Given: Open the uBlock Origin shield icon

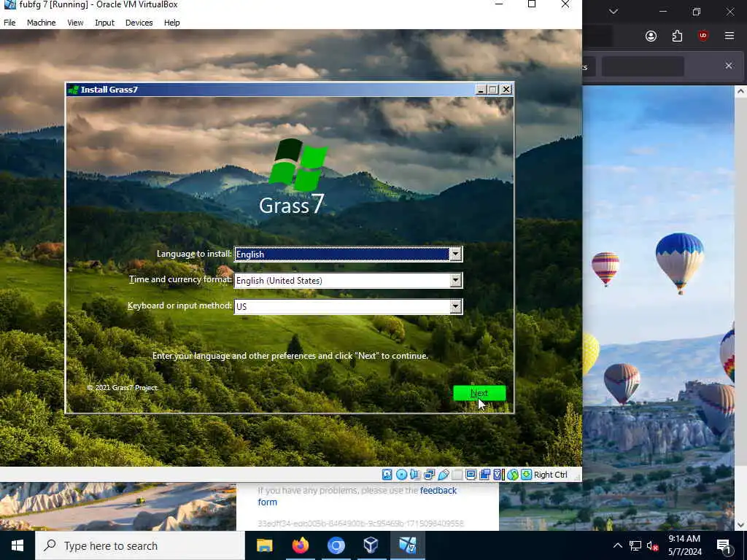Looking at the screenshot, I should [x=703, y=36].
